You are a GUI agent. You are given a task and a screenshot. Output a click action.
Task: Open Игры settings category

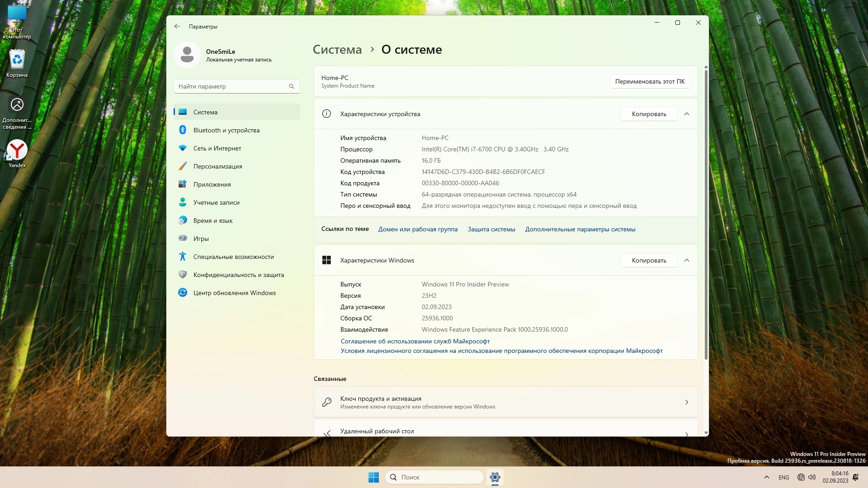201,239
